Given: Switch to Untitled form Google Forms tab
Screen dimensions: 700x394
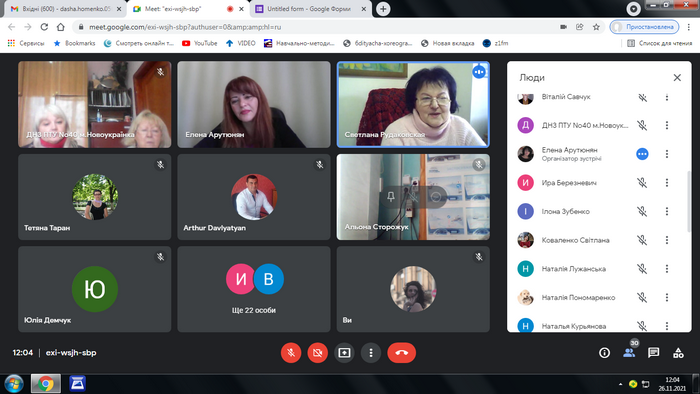Looking at the screenshot, I should click(x=310, y=9).
